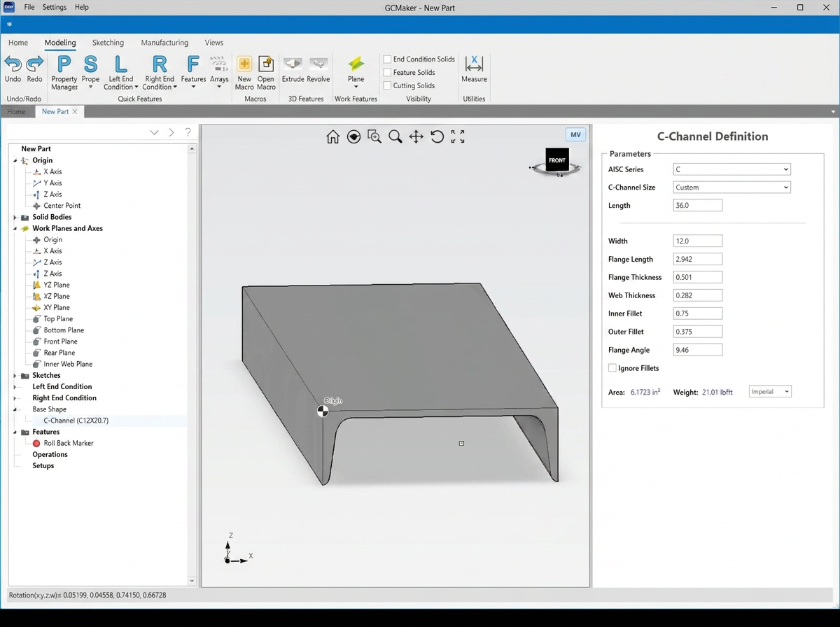Screen dimensions: 840x627
Task: Collapse Work Planes and Axes node
Action: (15, 229)
